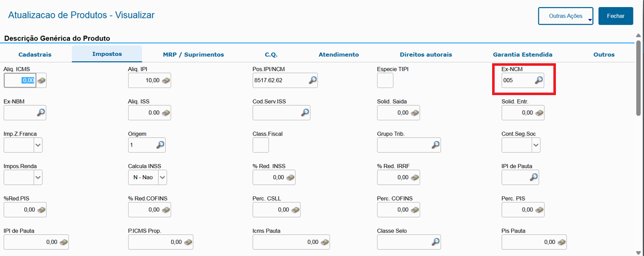The height and width of the screenshot is (256, 644).
Task: Click the title Atualizacao de Produtos - Visualizar
Action: (82, 15)
